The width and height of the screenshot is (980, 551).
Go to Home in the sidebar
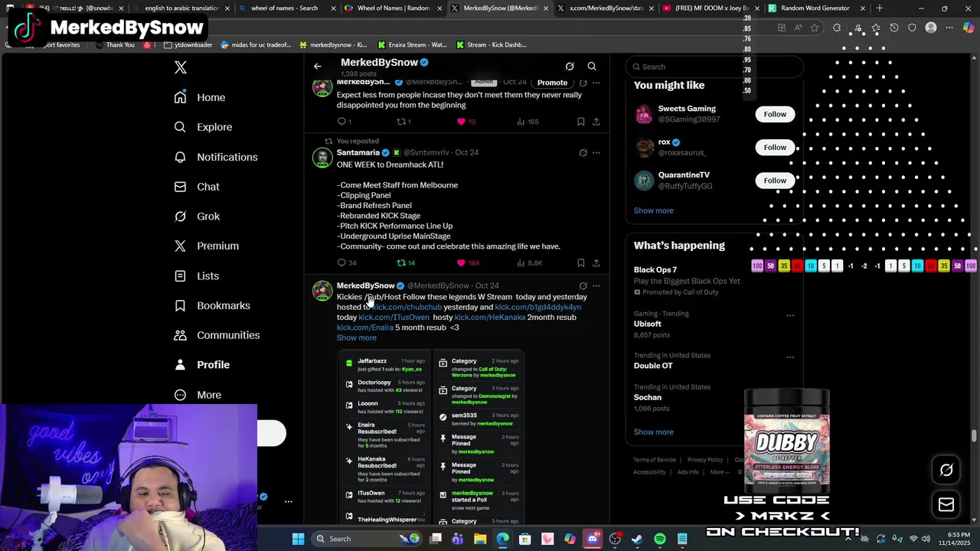click(x=199, y=97)
